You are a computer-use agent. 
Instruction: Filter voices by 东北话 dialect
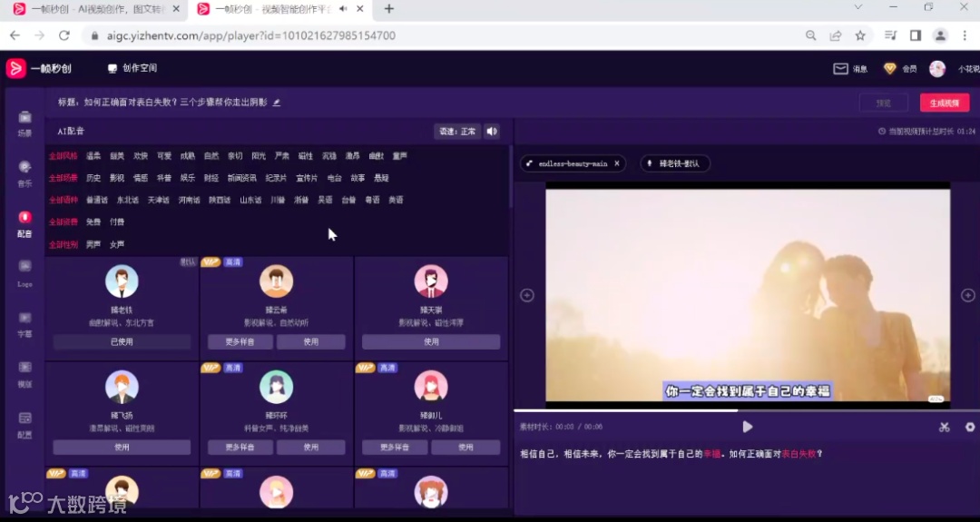coord(128,200)
